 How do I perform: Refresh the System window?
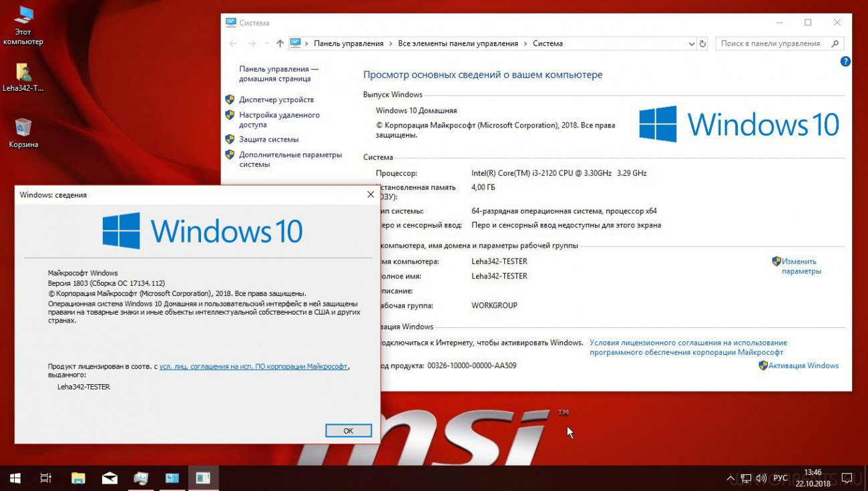pos(702,43)
